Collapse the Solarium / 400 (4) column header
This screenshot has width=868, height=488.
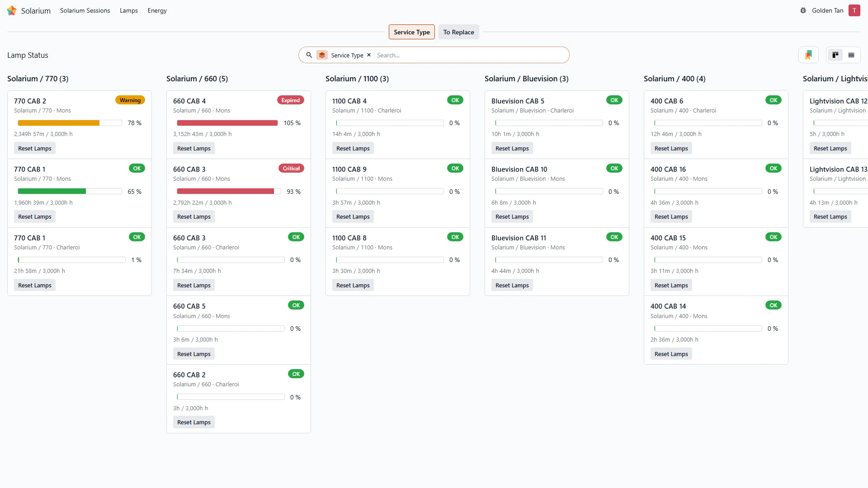click(675, 79)
